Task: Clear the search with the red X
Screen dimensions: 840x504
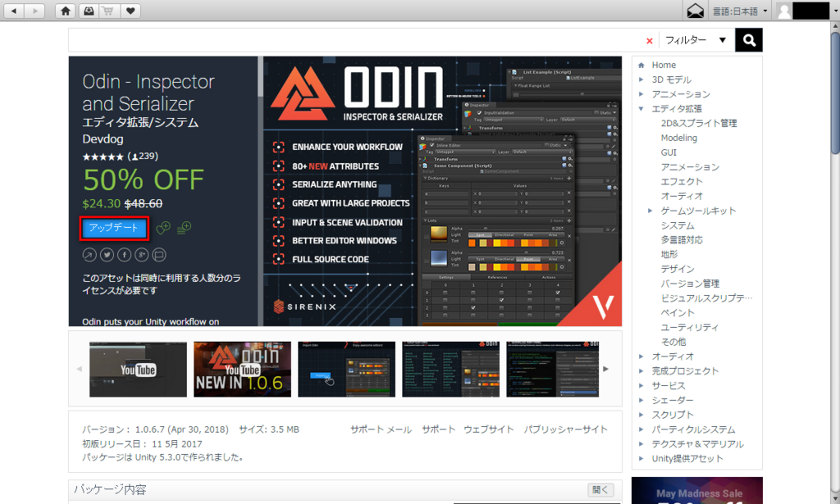Action: click(x=650, y=41)
